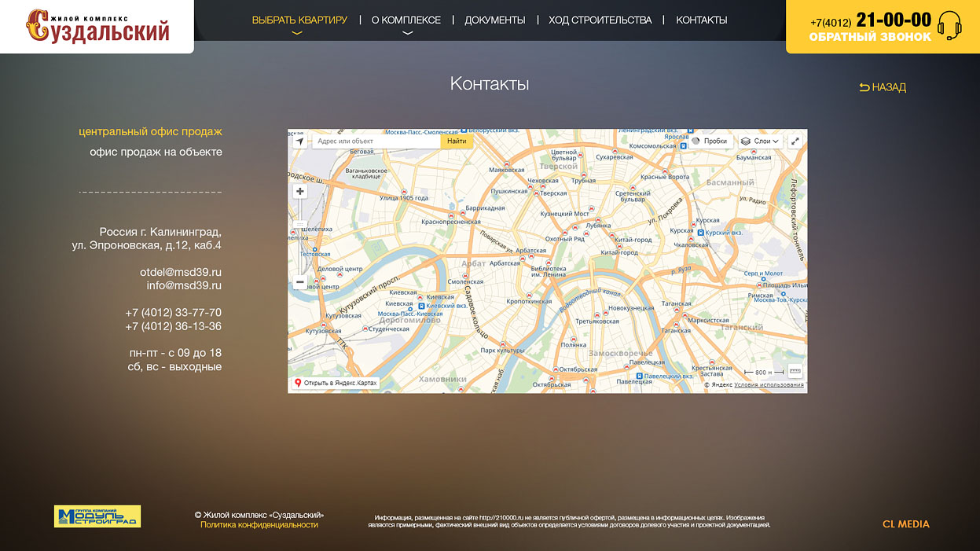Image resolution: width=980 pixels, height=551 pixels.
Task: Focus the Адрес или объект search field
Action: click(376, 141)
